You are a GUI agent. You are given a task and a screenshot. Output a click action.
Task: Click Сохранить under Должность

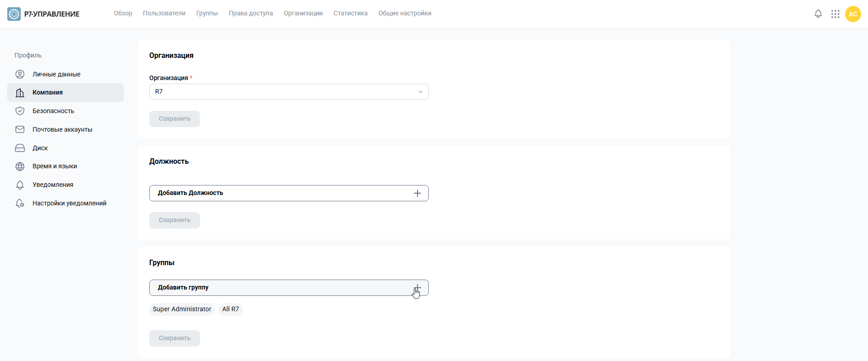pos(175,220)
